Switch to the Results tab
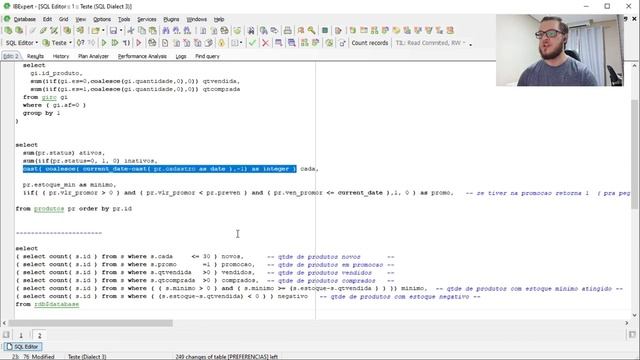Image resolution: width=640 pixels, height=360 pixels. [x=35, y=56]
